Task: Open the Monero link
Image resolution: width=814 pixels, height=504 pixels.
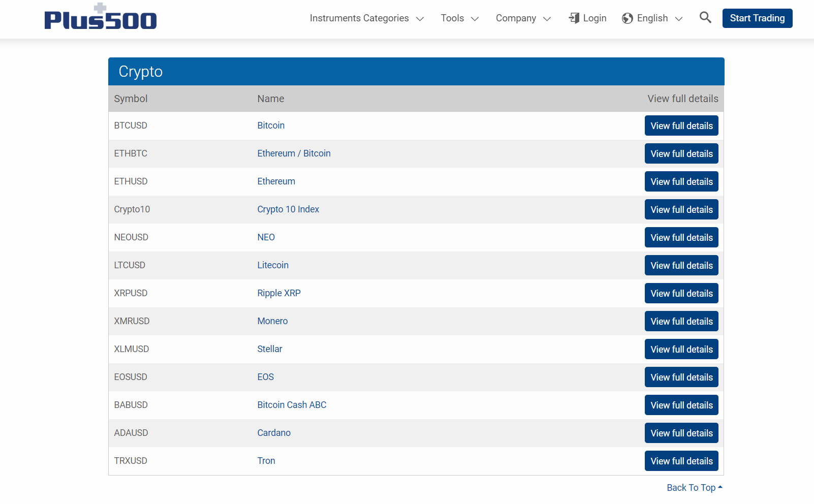Action: click(x=272, y=321)
